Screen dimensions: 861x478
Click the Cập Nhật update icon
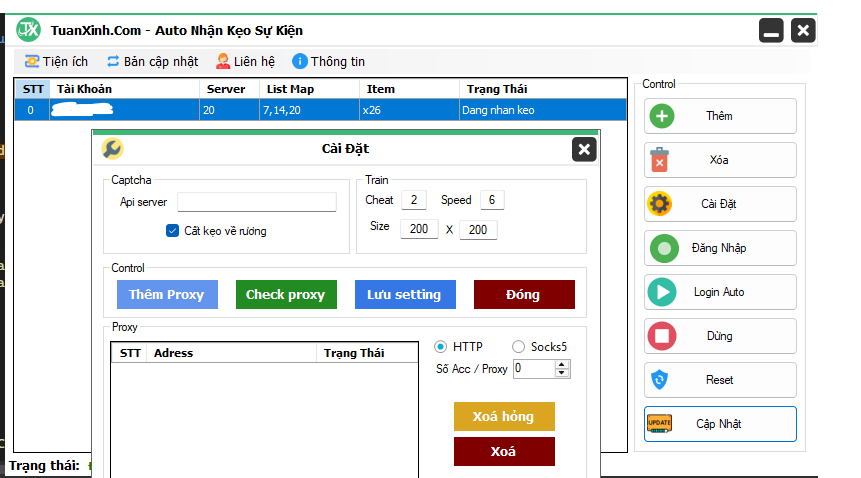[661, 423]
